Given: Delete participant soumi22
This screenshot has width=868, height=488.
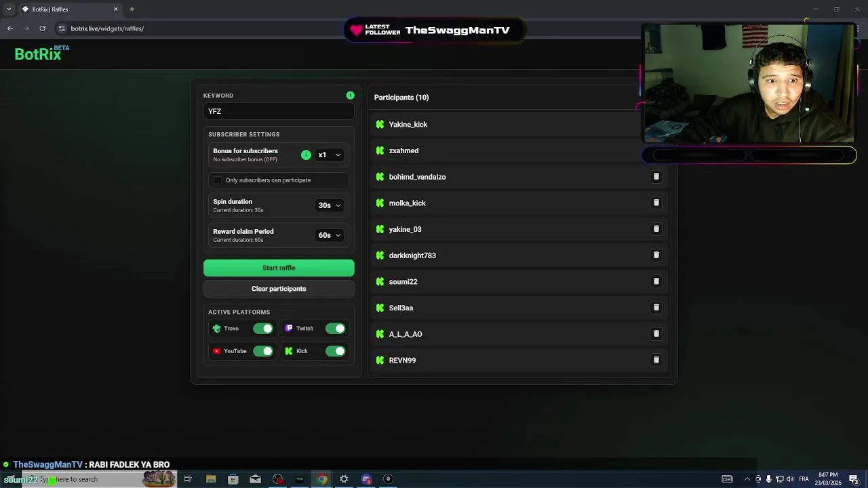Looking at the screenshot, I should 656,281.
